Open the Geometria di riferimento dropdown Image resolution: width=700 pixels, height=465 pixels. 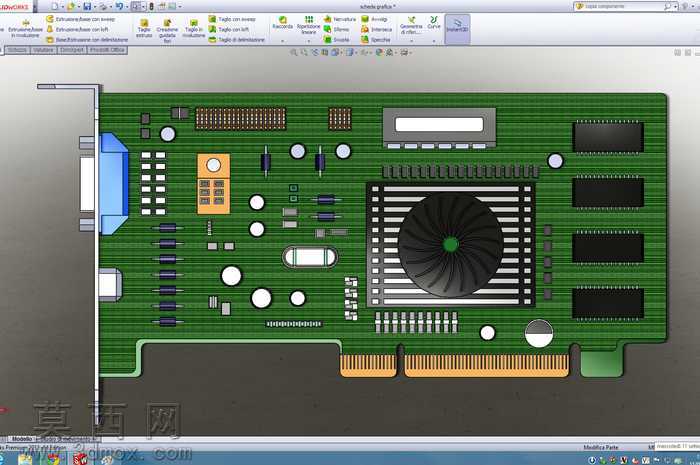(x=411, y=41)
